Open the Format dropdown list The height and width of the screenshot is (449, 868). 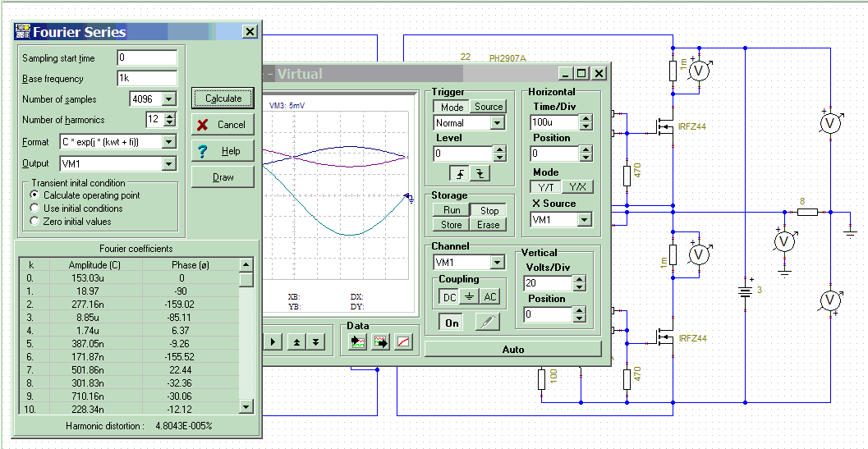tap(169, 142)
